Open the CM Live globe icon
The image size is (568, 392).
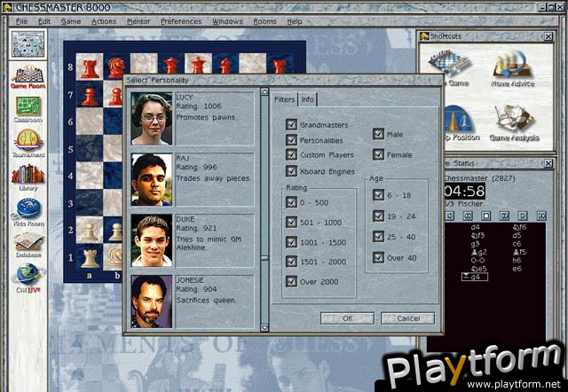(x=28, y=278)
